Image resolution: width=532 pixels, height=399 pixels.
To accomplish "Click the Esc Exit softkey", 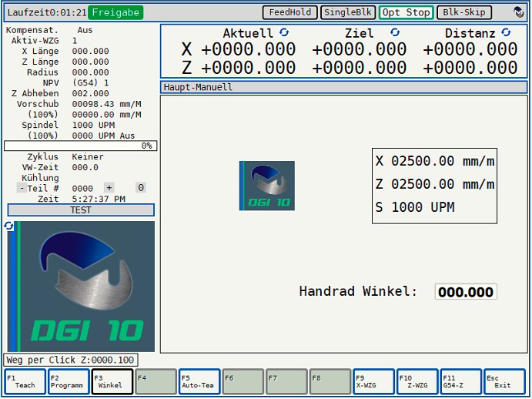I will click(x=504, y=382).
